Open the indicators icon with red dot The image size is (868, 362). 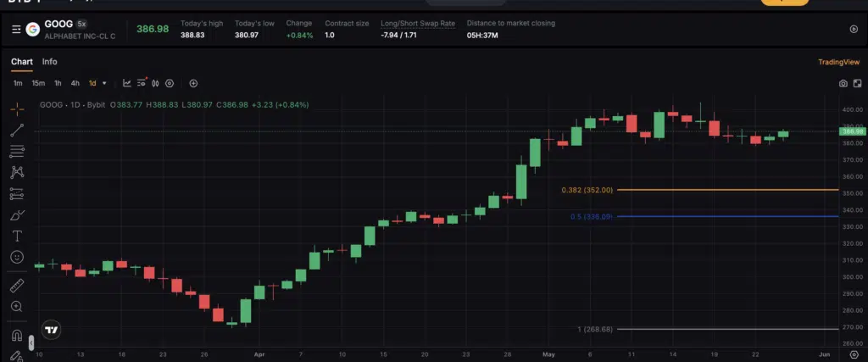(x=142, y=82)
